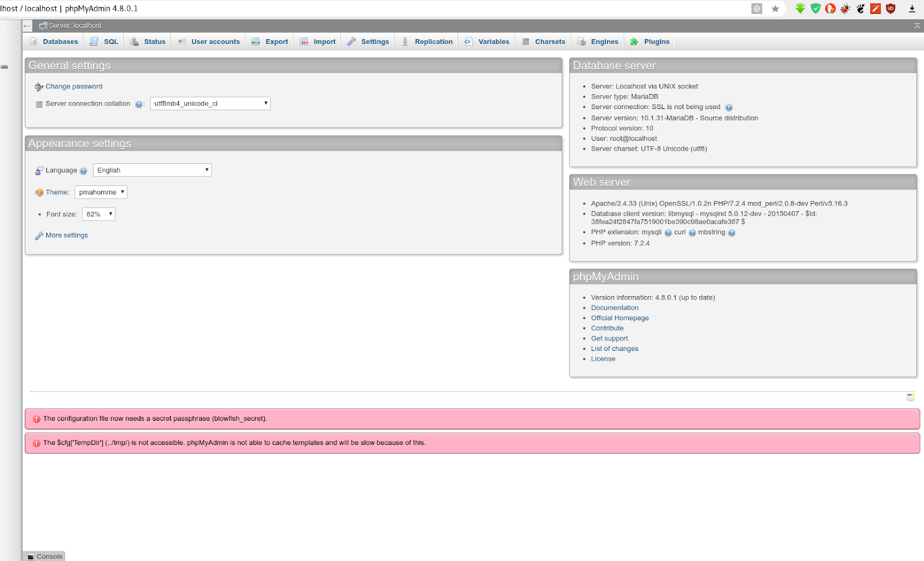Image resolution: width=924 pixels, height=561 pixels.
Task: Click the text 'Server charset: UTF-8 Unicode (utf8)'
Action: point(649,149)
